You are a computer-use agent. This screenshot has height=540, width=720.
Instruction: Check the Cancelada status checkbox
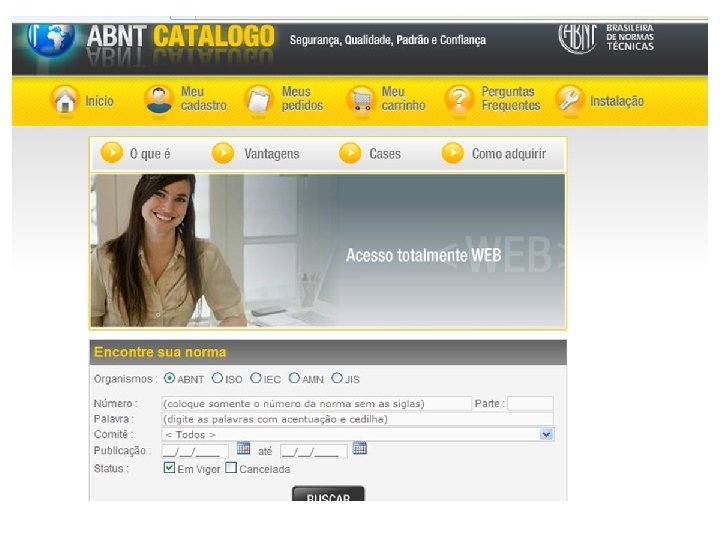(231, 467)
